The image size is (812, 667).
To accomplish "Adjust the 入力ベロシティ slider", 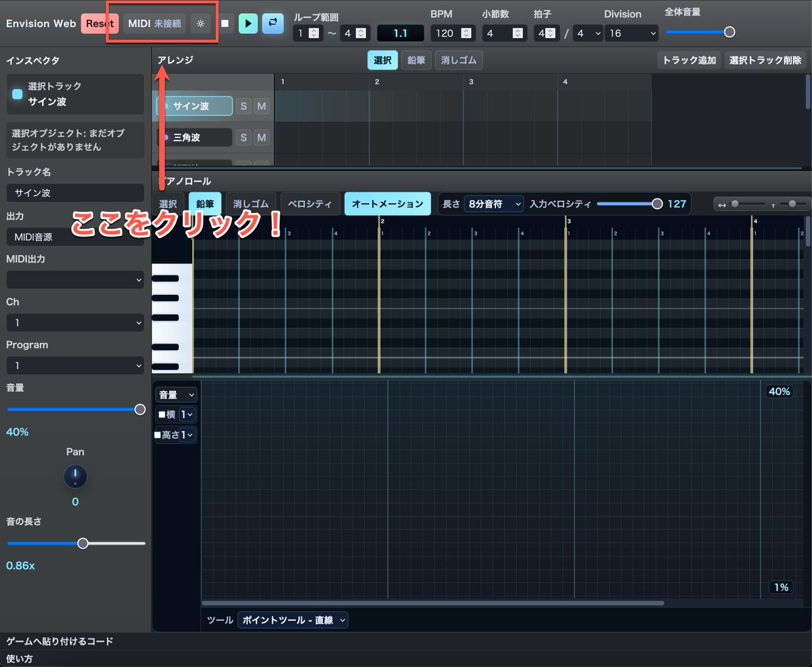I will click(x=629, y=204).
